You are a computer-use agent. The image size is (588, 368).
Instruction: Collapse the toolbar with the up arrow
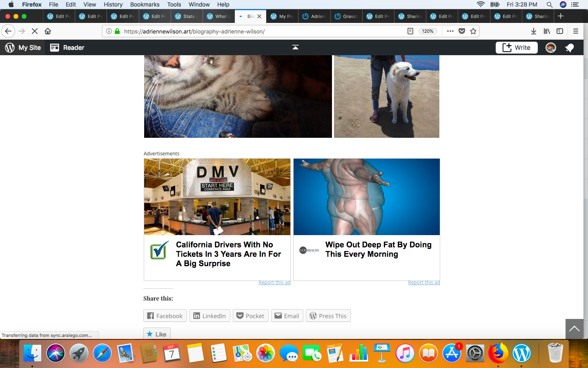[x=295, y=47]
